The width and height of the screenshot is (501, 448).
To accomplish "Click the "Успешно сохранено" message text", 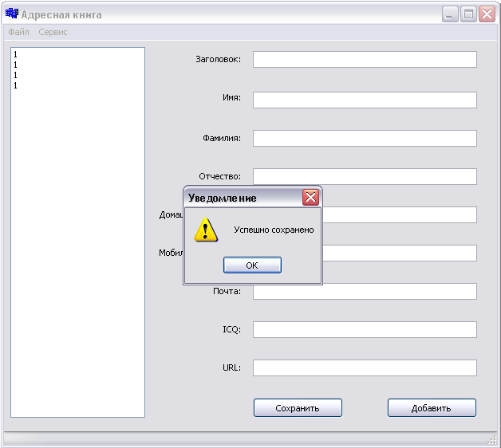I will (x=274, y=230).
